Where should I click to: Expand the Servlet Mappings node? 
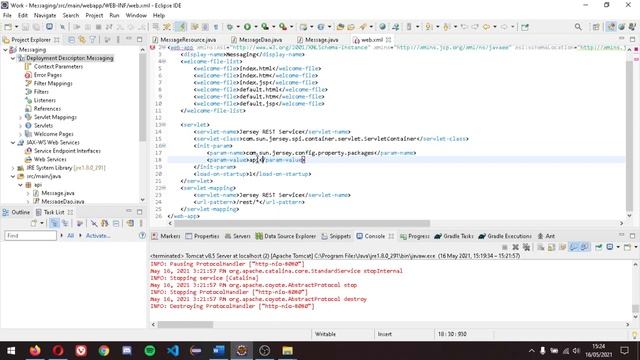click(20, 118)
